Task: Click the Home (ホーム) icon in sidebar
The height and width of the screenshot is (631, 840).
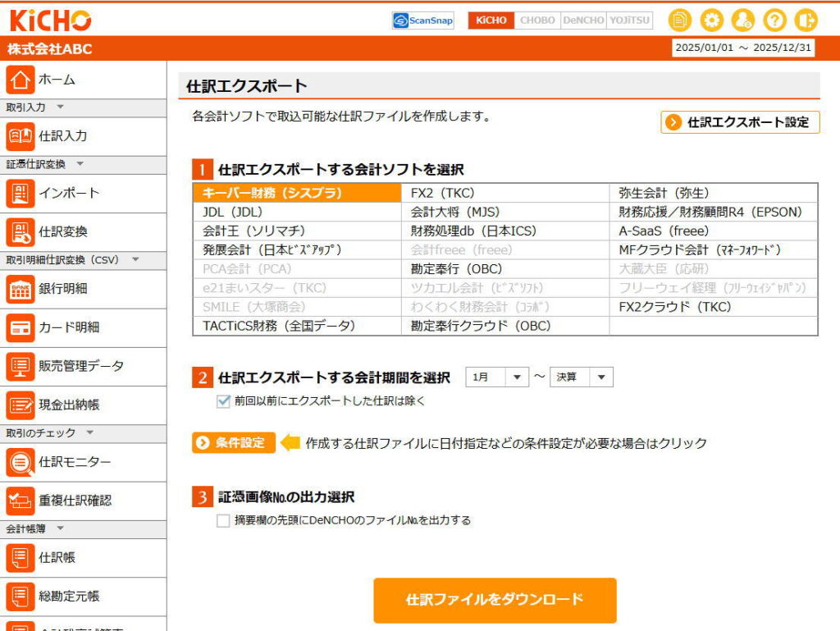Action: coord(20,80)
